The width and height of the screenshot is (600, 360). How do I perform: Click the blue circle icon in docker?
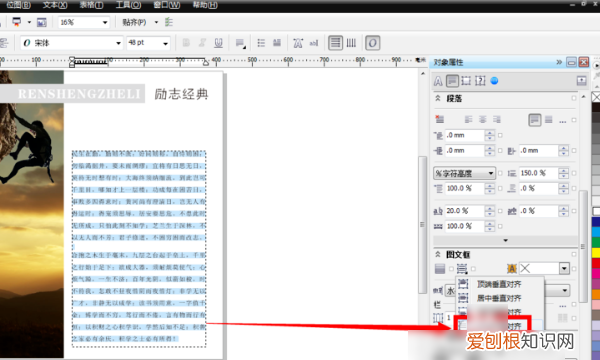tap(494, 81)
